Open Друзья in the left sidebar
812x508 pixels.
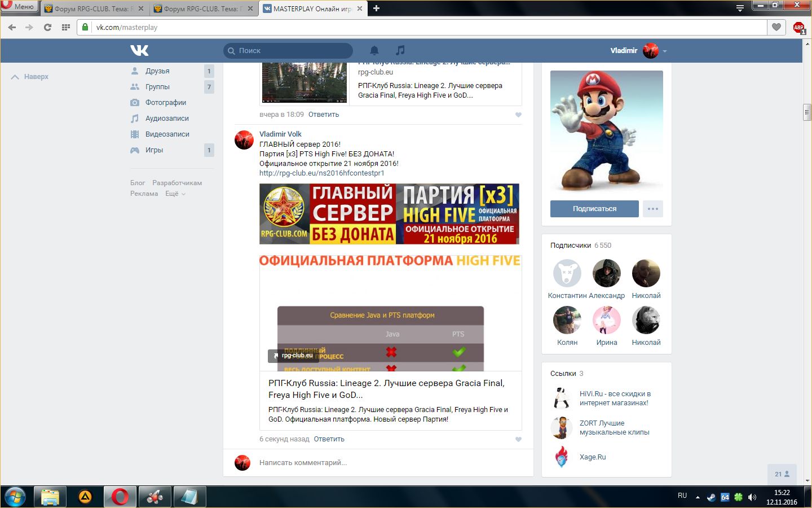[x=157, y=71]
